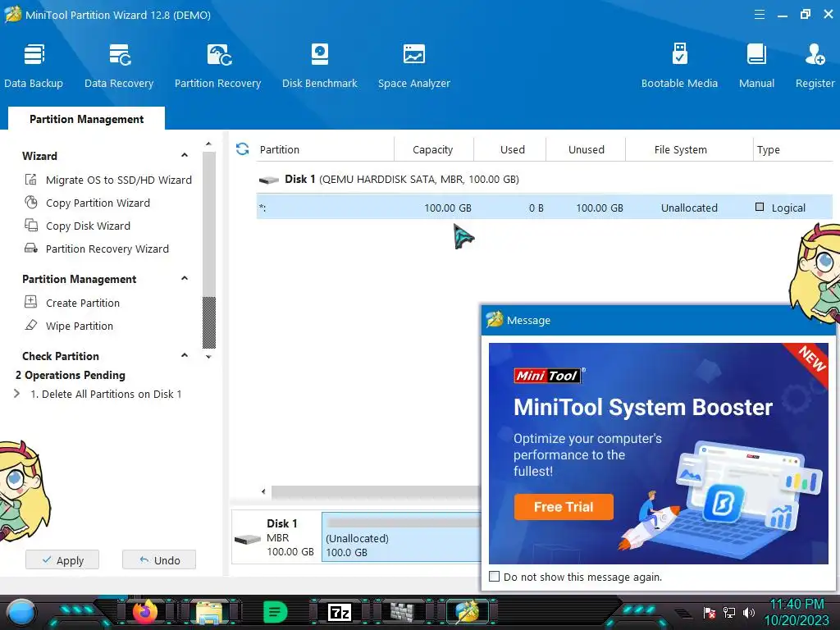Click the sidebar scrollbar down arrow
Screen dimensions: 840x630
[208, 357]
